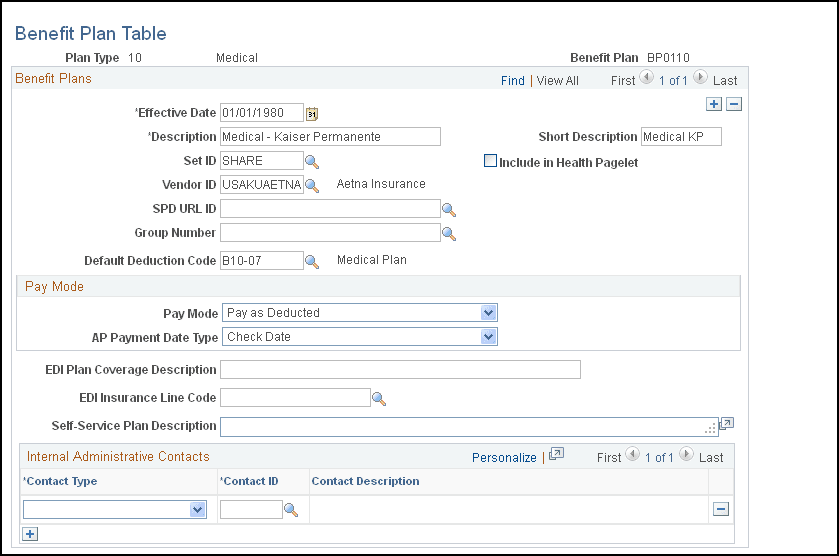The image size is (839, 556).
Task: Sort by the Contact Type column header
Action: coord(62,481)
